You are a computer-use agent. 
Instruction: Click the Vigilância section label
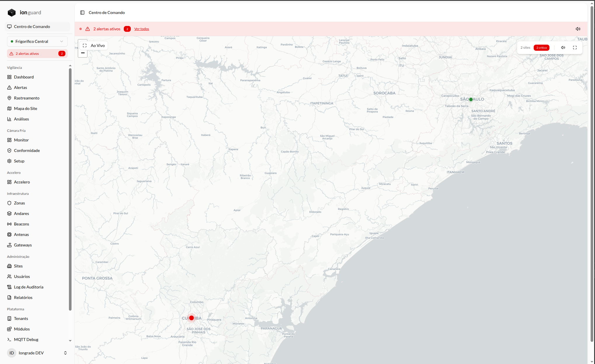click(14, 68)
